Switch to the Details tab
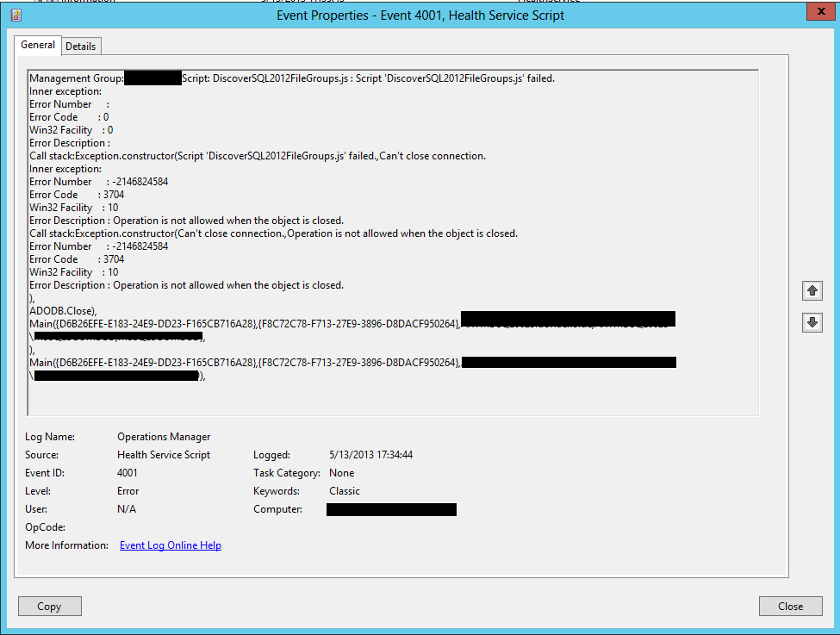The height and width of the screenshot is (635, 840). (x=81, y=46)
